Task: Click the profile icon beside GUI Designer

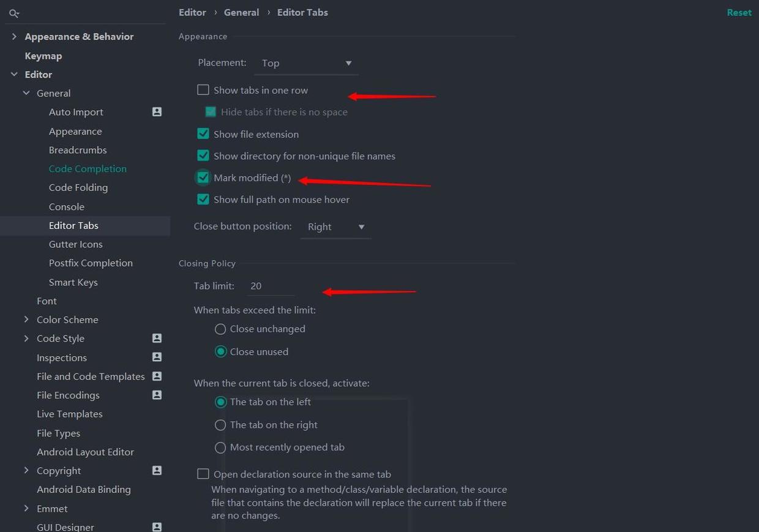Action: tap(157, 526)
